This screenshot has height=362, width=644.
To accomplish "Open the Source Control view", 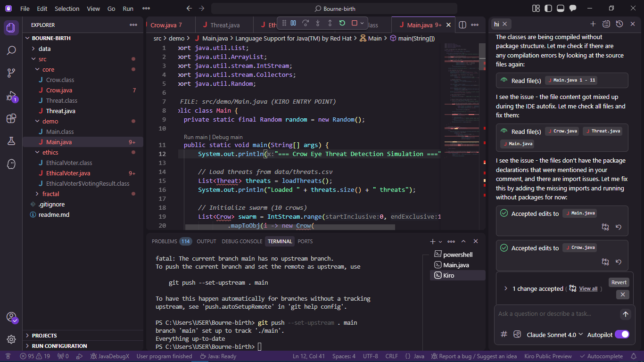I will point(11,73).
